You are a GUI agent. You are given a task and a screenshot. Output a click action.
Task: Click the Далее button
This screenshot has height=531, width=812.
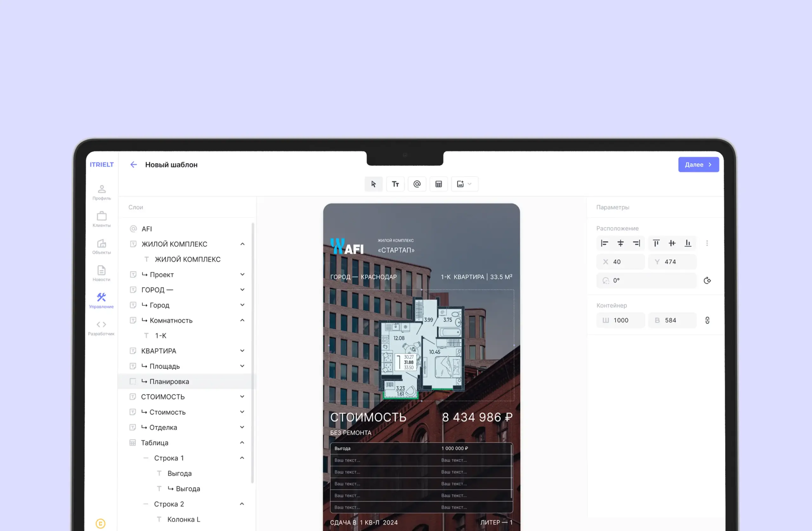coord(698,165)
